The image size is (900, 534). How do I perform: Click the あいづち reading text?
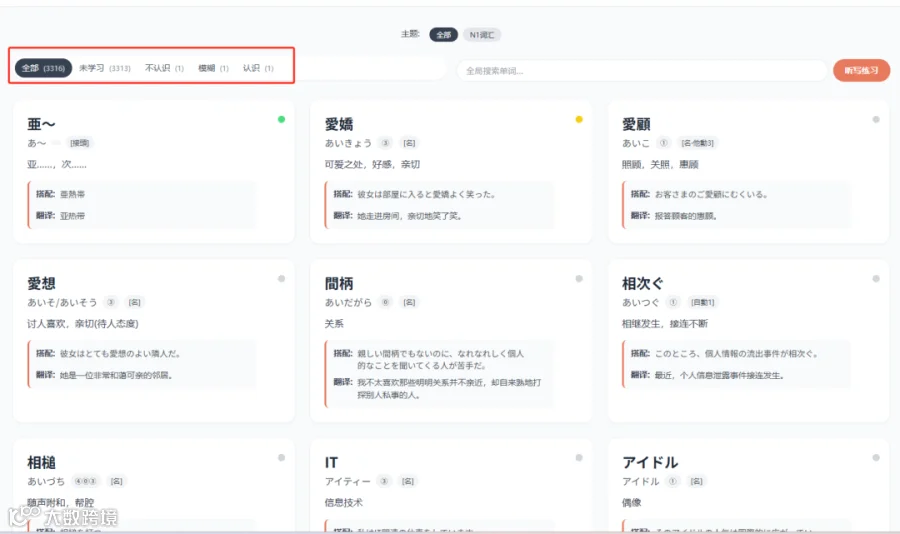click(x=46, y=481)
